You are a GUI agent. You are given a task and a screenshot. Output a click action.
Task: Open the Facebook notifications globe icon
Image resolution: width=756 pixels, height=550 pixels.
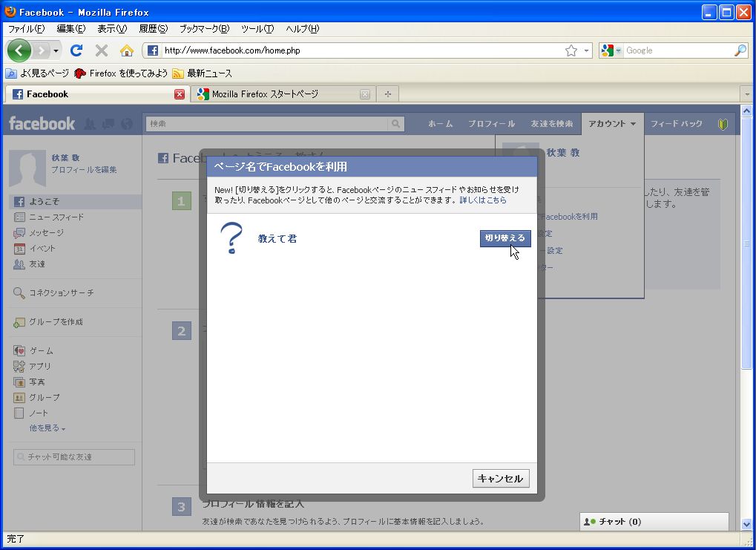coord(127,124)
